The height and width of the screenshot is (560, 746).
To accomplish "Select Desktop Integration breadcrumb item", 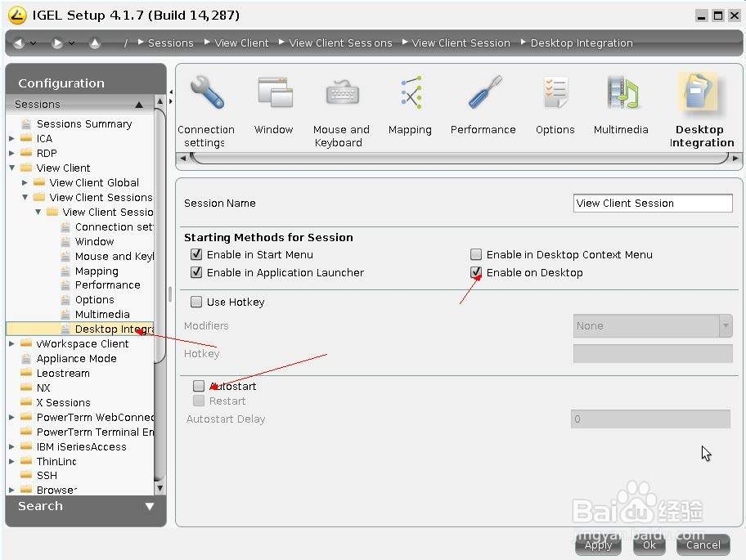I will coord(582,43).
